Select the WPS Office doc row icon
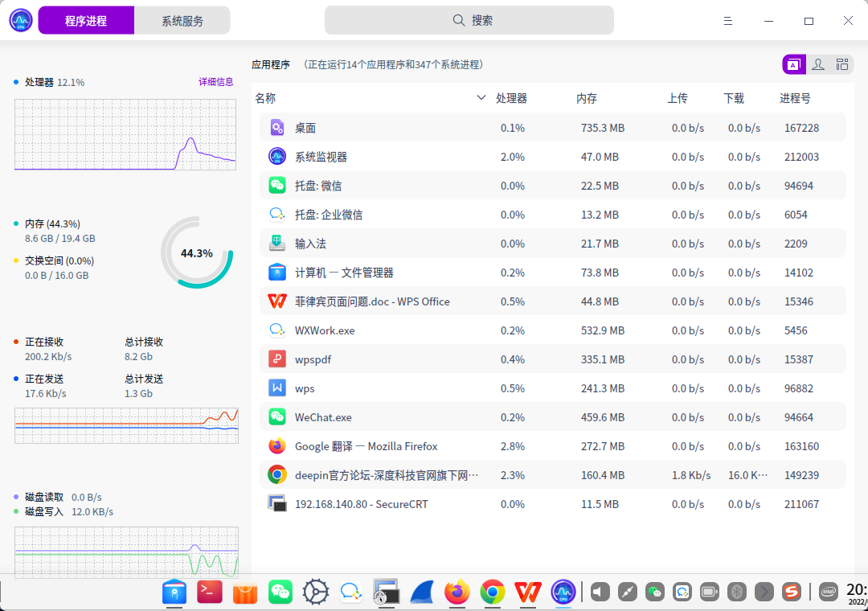The width and height of the screenshot is (868, 611). coord(277,301)
